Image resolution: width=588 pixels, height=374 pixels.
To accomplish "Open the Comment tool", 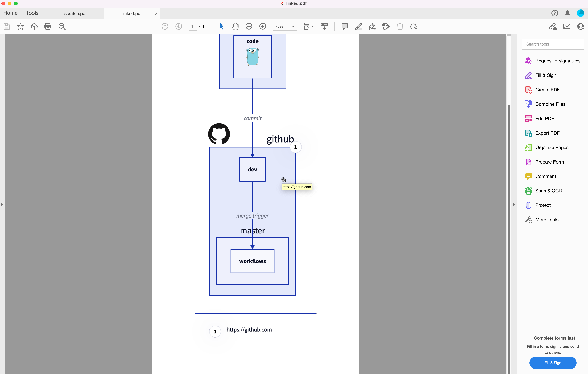I will pos(540,176).
